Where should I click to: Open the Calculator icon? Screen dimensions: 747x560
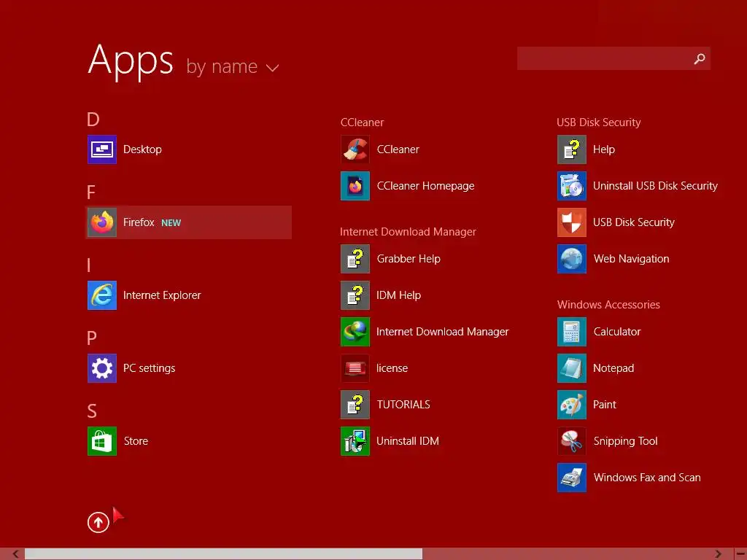point(572,332)
